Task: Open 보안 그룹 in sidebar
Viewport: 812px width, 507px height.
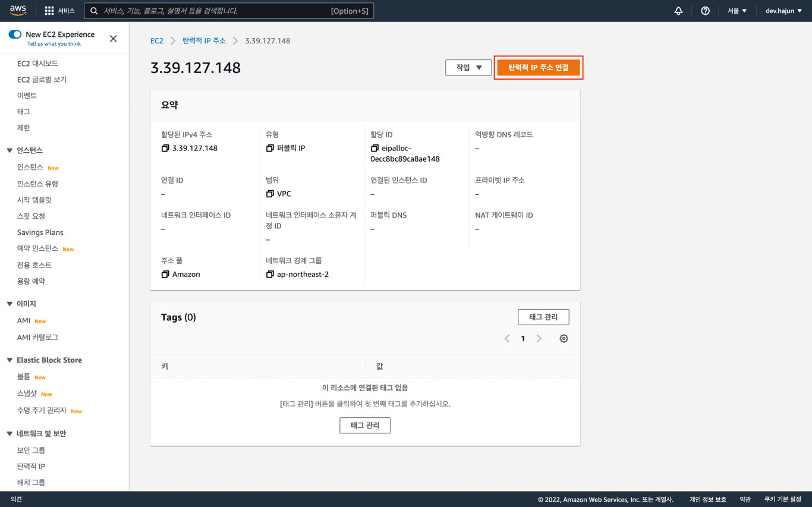Action: (31, 451)
